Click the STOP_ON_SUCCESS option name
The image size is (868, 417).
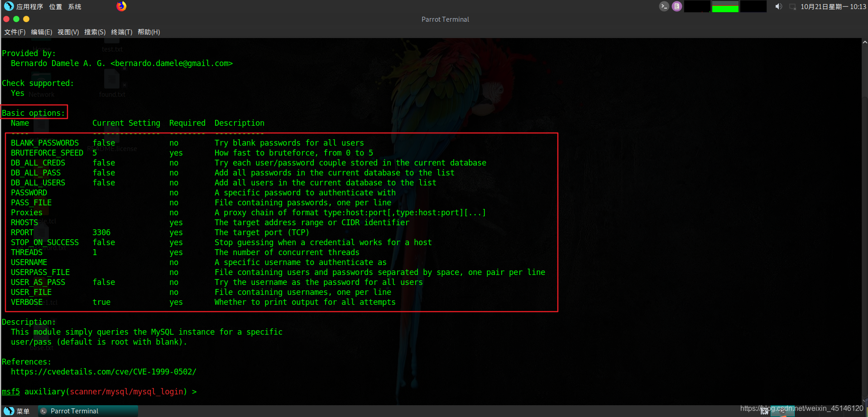pos(45,242)
